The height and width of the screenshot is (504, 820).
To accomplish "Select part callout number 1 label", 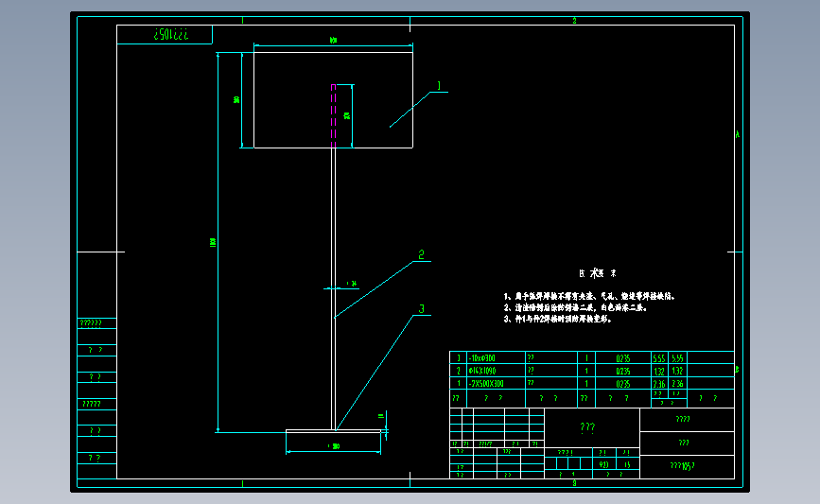I will click(x=439, y=86).
